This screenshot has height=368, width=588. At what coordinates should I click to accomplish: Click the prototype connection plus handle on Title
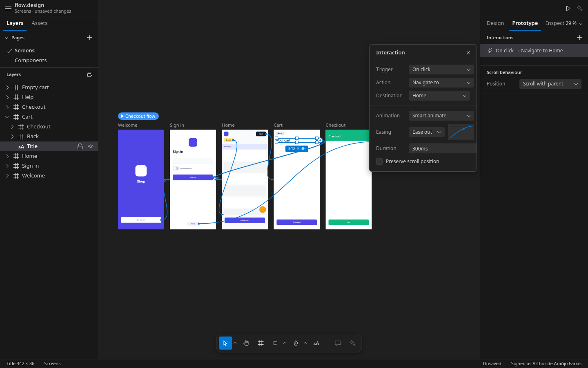click(x=320, y=140)
